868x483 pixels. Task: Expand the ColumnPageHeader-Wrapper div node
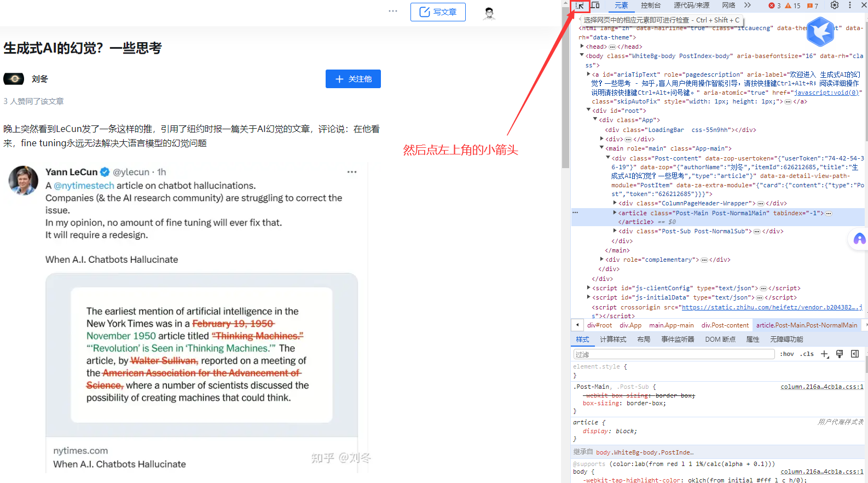(x=615, y=203)
